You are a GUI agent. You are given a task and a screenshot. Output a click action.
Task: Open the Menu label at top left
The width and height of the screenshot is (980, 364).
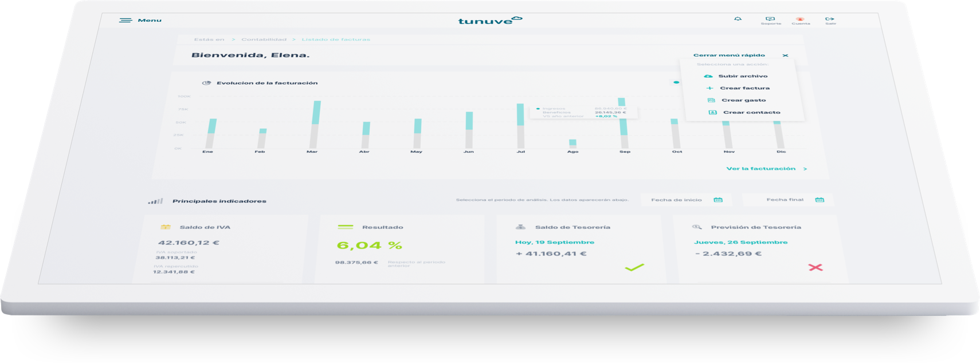150,21
